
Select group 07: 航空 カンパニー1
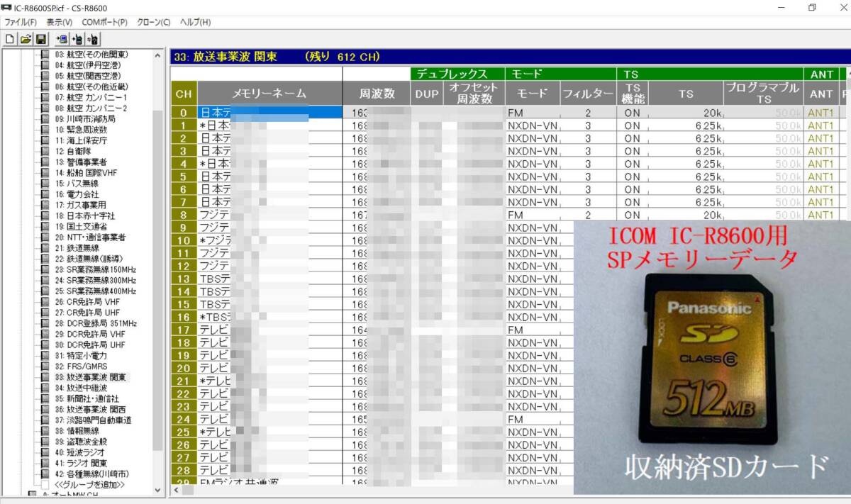pos(91,97)
